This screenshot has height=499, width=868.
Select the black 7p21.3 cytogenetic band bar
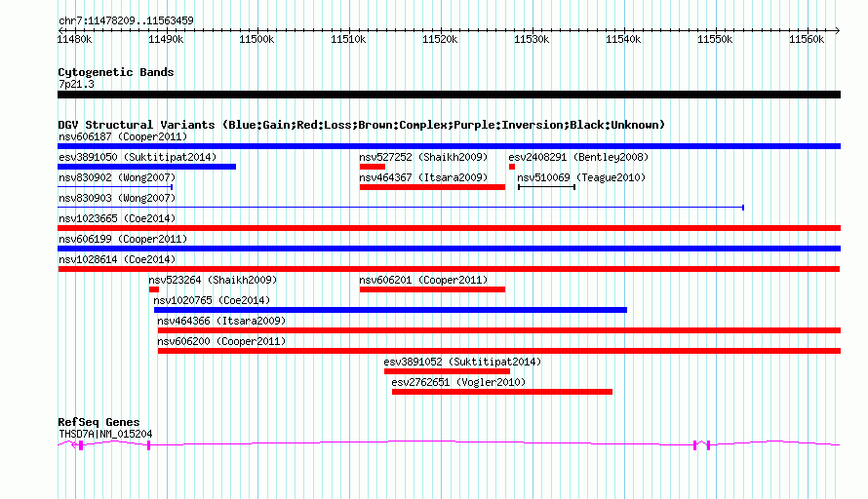(x=449, y=95)
